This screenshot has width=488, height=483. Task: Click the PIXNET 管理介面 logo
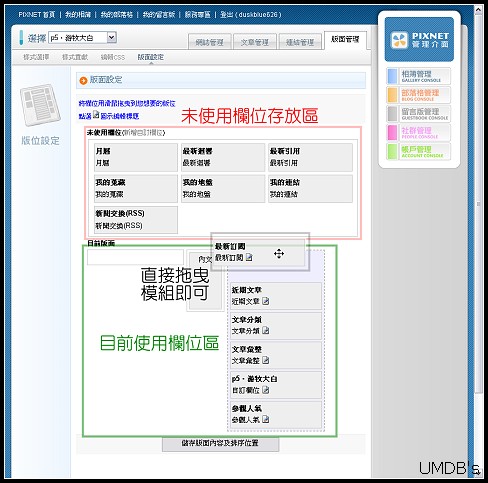coord(419,40)
